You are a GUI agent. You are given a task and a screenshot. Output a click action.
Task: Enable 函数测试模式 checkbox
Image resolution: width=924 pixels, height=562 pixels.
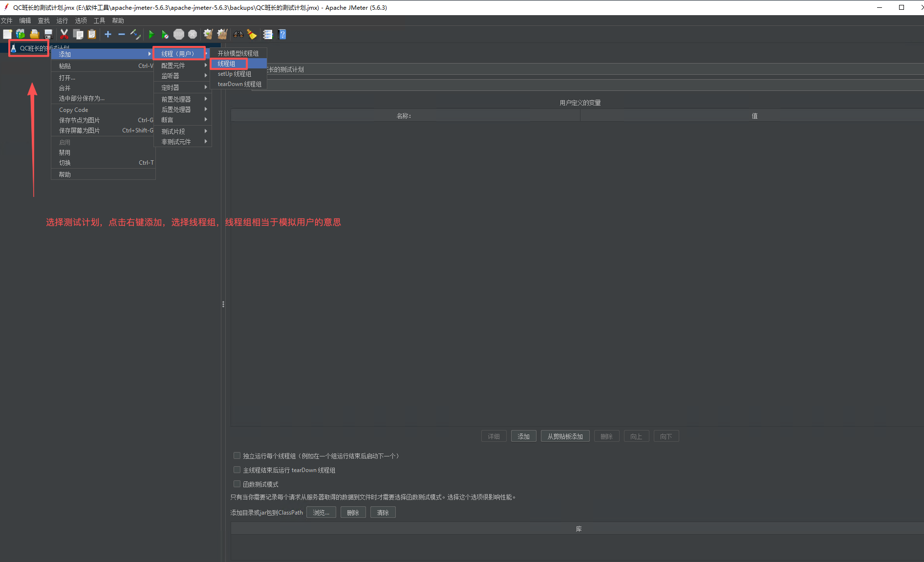[x=237, y=484]
